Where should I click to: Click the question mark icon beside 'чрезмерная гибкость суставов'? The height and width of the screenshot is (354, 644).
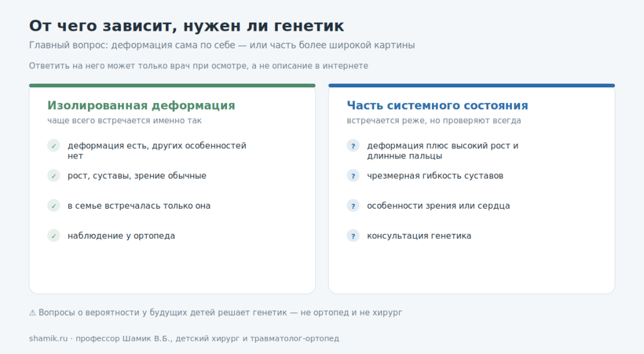(353, 176)
